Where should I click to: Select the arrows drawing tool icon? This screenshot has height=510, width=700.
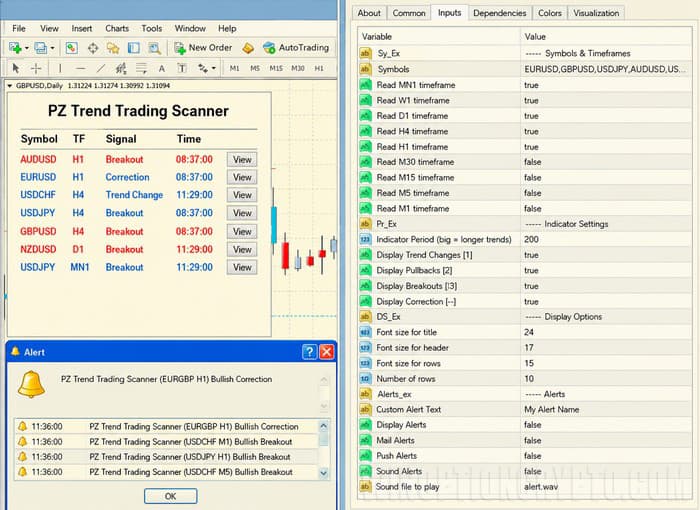[x=203, y=68]
